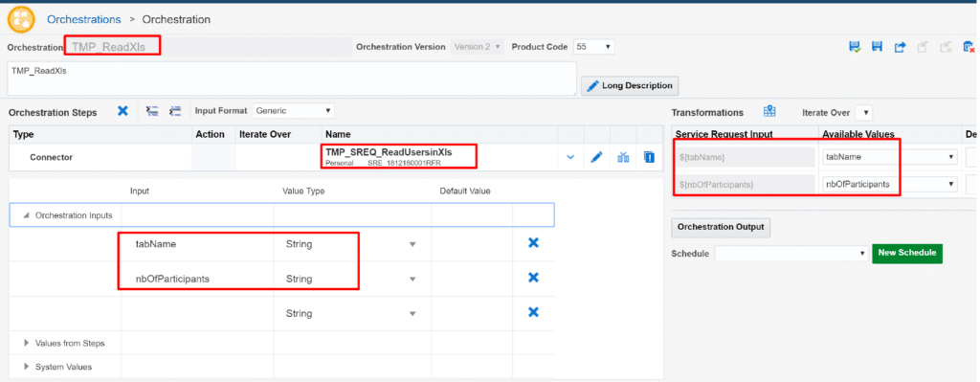Viewport: 980px width, 382px height.
Task: Click the blue X beside Orchestration Steps
Action: [x=123, y=111]
